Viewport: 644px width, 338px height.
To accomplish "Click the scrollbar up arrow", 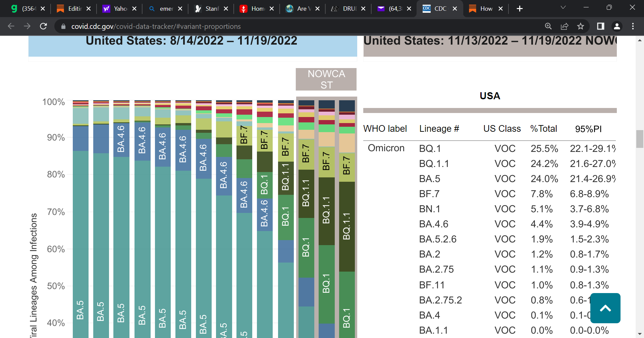I will click(x=640, y=40).
